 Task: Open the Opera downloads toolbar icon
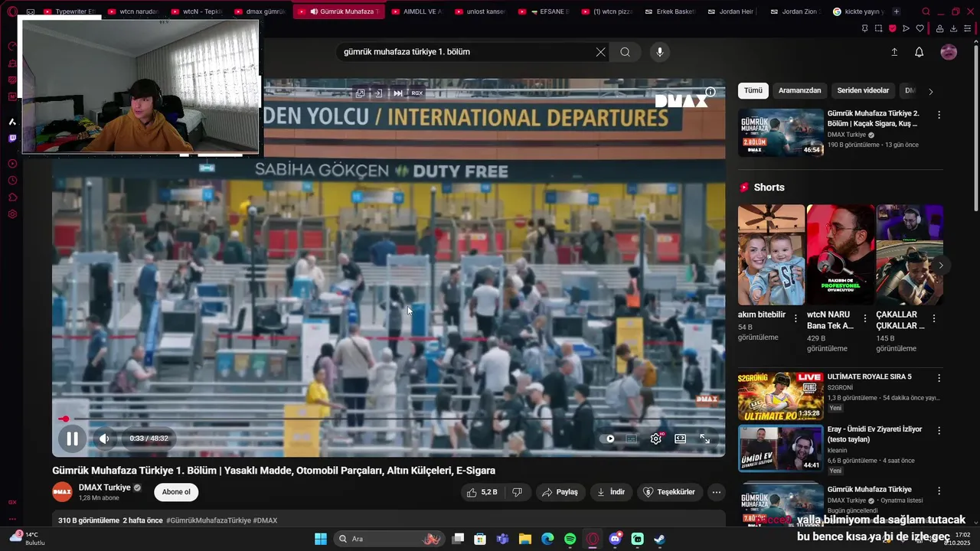point(954,29)
